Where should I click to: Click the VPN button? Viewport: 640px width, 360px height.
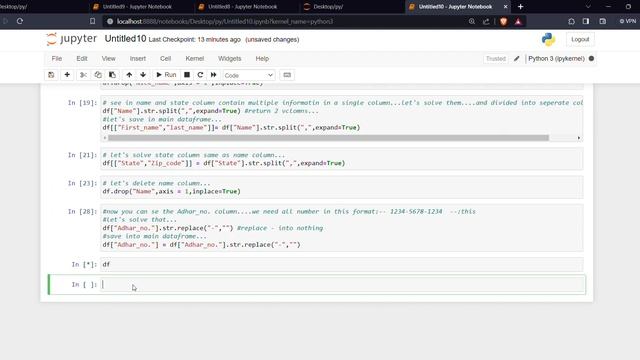(x=628, y=21)
